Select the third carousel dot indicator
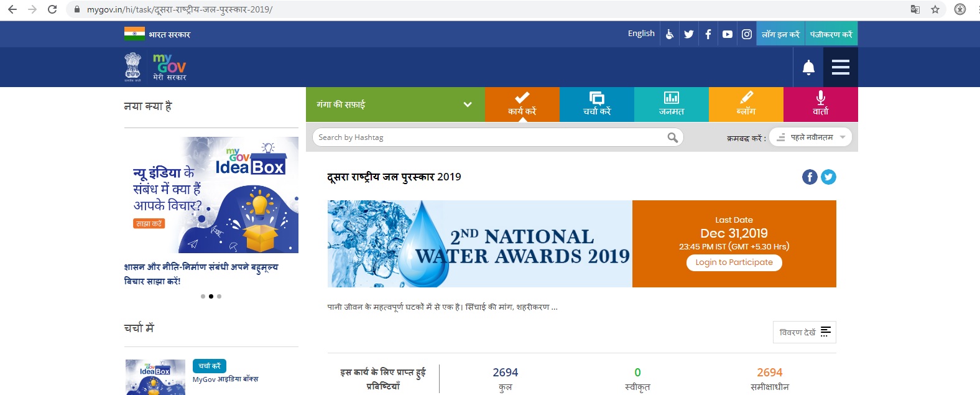 tap(219, 296)
